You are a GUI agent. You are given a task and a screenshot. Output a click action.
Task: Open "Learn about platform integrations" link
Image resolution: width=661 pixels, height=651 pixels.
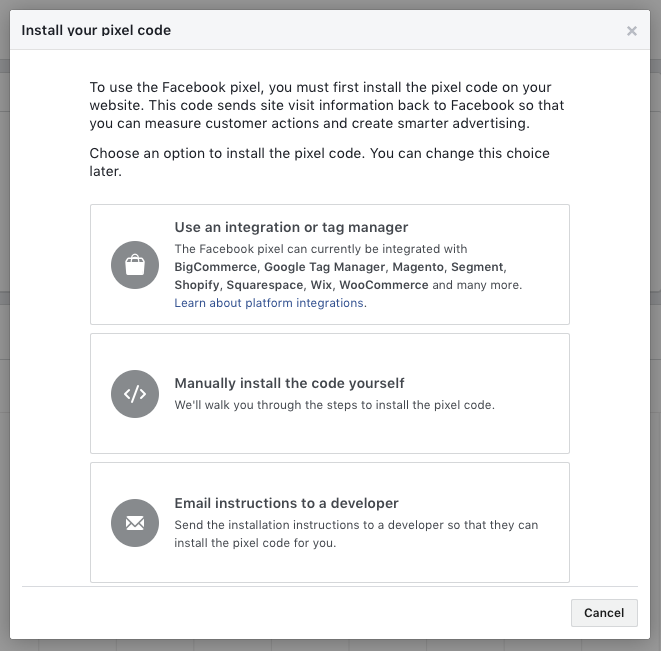[x=270, y=303]
